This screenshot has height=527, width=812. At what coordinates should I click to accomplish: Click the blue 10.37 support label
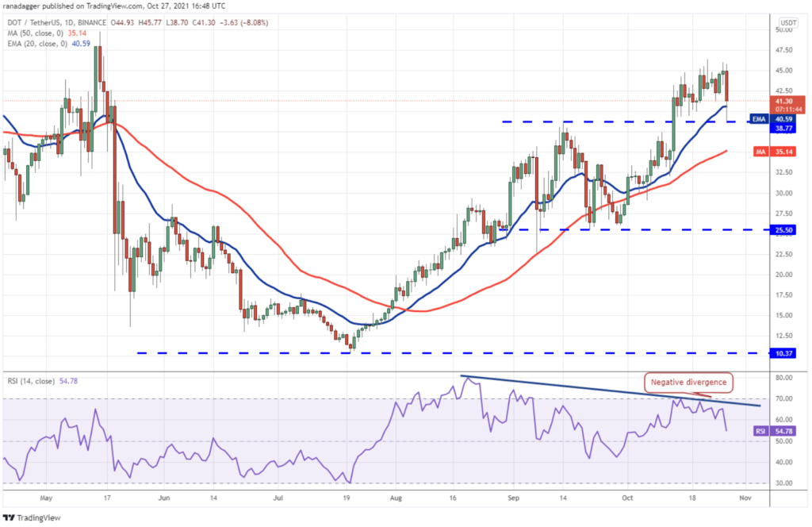coord(783,352)
